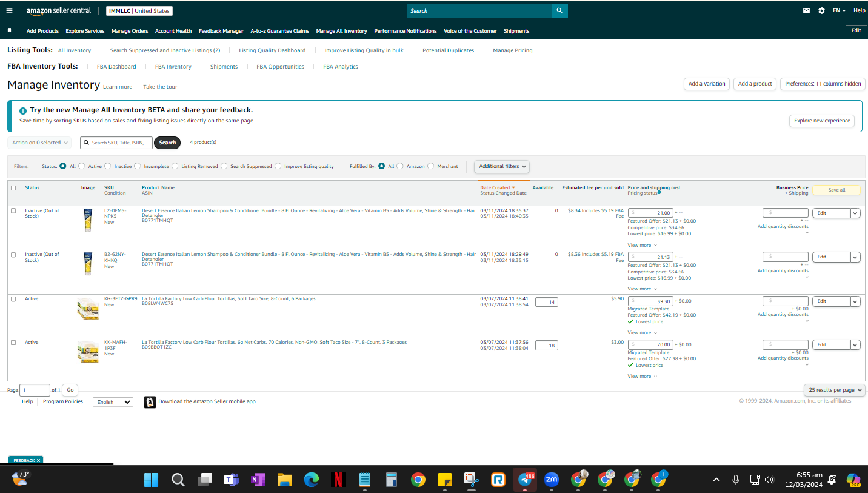This screenshot has height=493, width=868.
Task: Open File Explorer from the taskbar
Action: 284,480
